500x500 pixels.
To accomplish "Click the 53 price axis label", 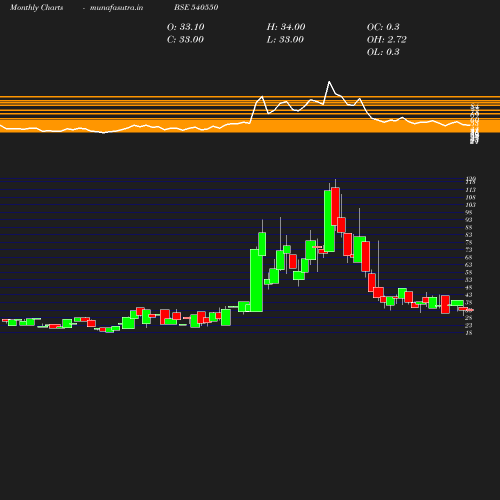I will point(469,280).
